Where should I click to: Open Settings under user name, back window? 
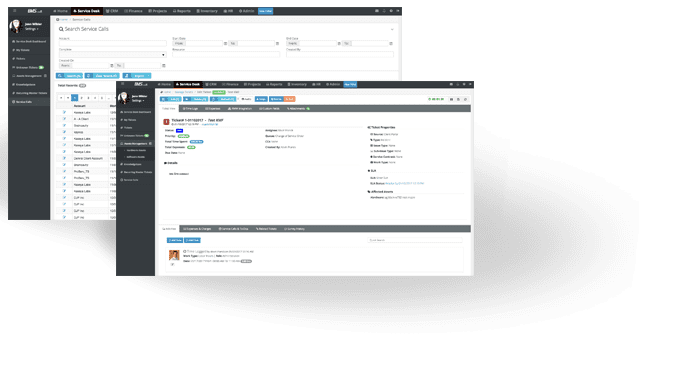pyautogui.click(x=31, y=29)
